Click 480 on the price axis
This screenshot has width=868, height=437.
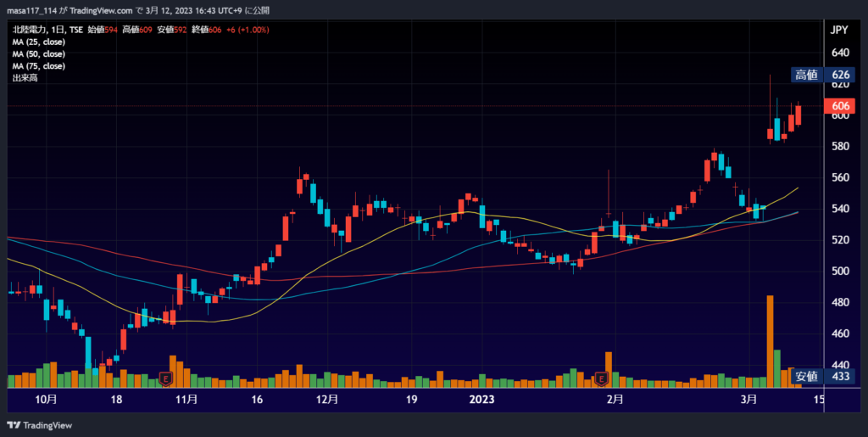click(x=840, y=302)
